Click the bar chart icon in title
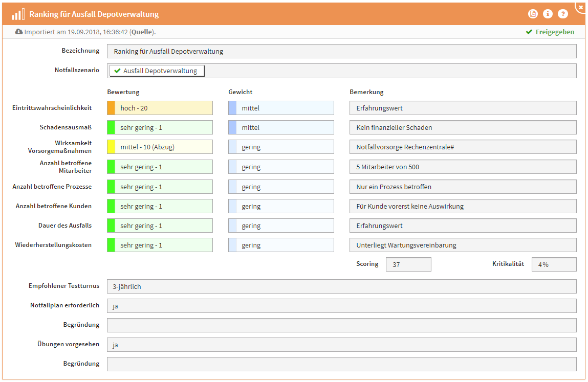Image resolution: width=588 pixels, height=382 pixels. pyautogui.click(x=18, y=14)
